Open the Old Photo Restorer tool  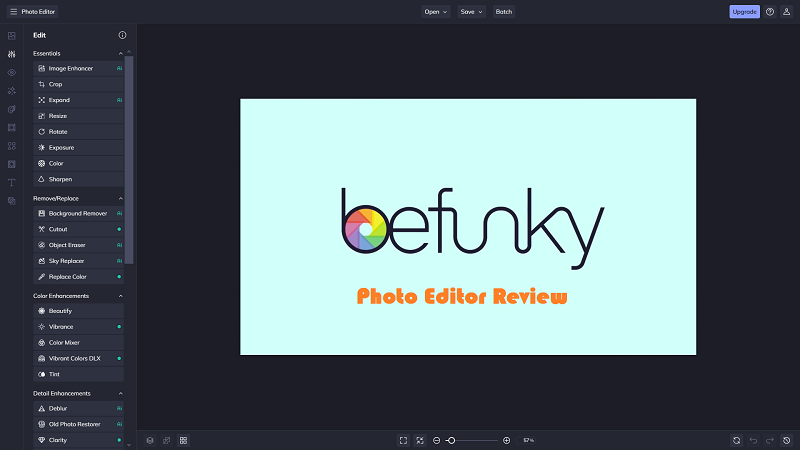(x=79, y=424)
